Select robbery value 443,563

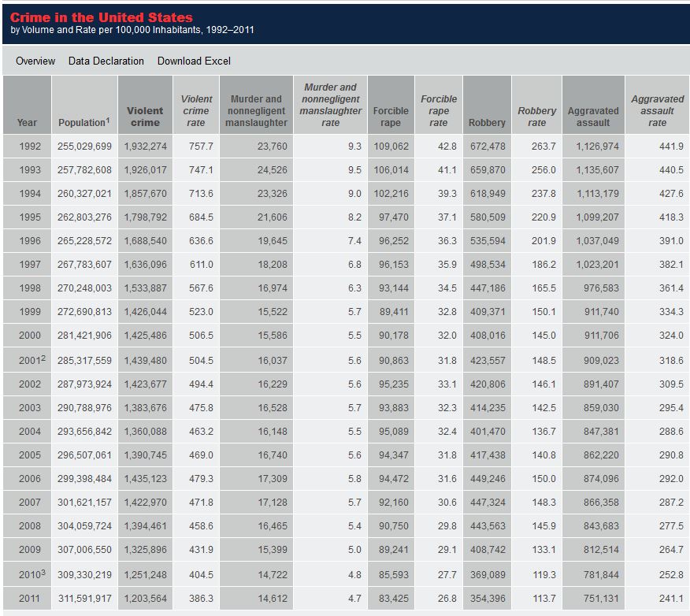(x=488, y=526)
